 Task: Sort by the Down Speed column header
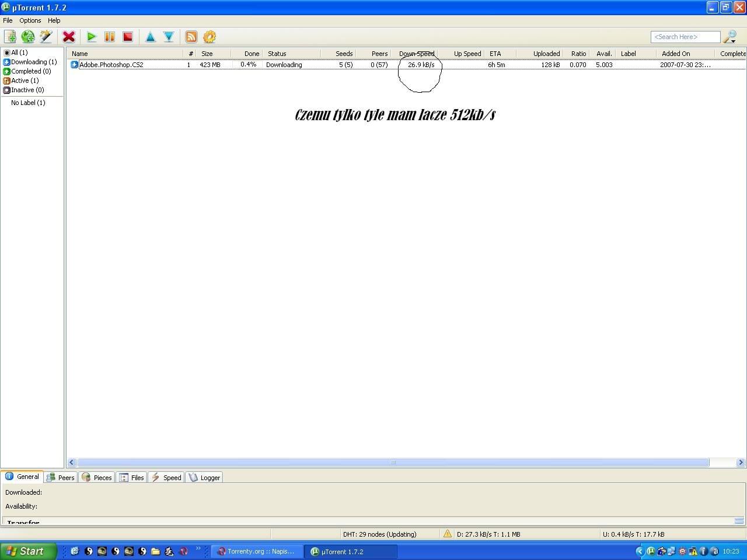point(414,54)
